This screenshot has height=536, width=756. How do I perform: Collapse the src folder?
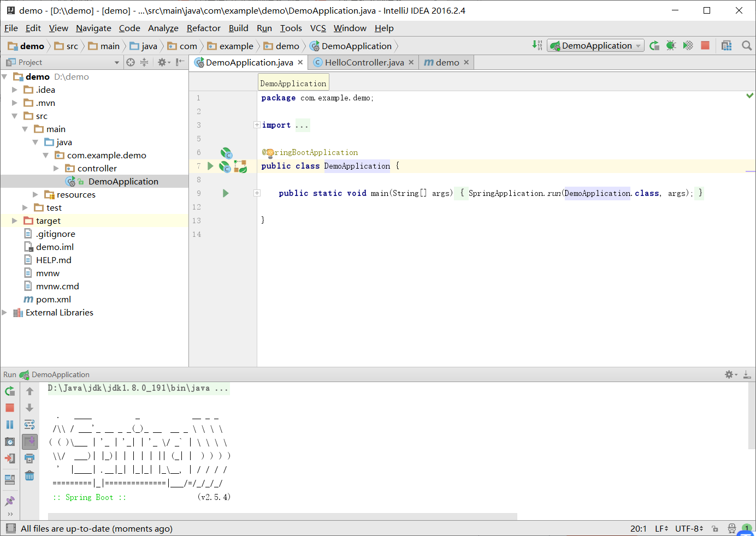(15, 116)
